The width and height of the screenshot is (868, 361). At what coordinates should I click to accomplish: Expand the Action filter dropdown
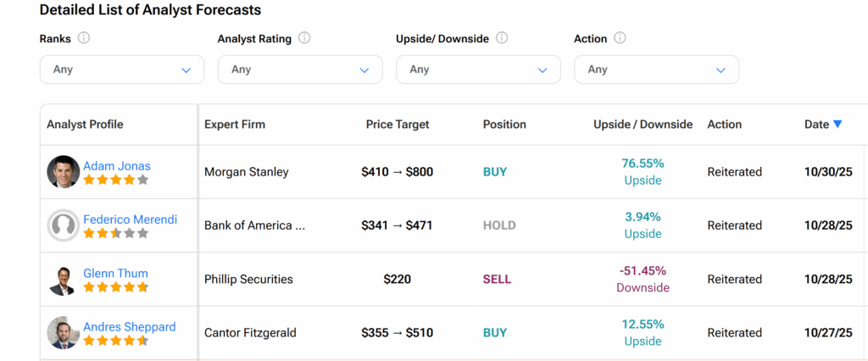(656, 69)
